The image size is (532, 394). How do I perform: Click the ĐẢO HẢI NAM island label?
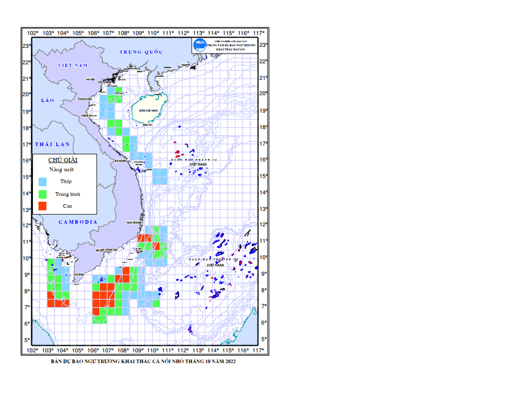coord(148,111)
